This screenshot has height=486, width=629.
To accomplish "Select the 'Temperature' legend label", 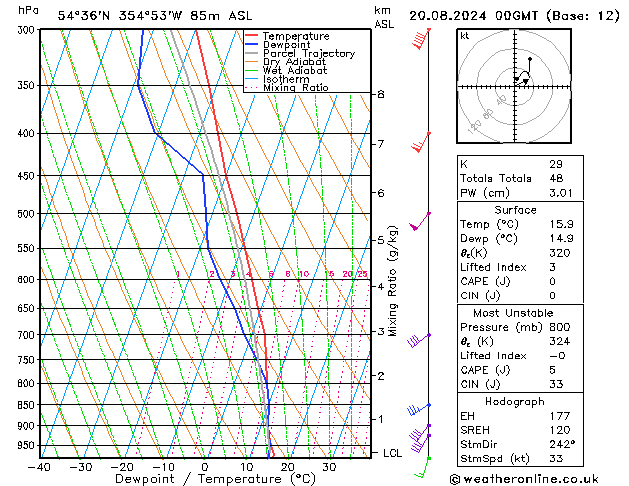I will click(x=296, y=36).
